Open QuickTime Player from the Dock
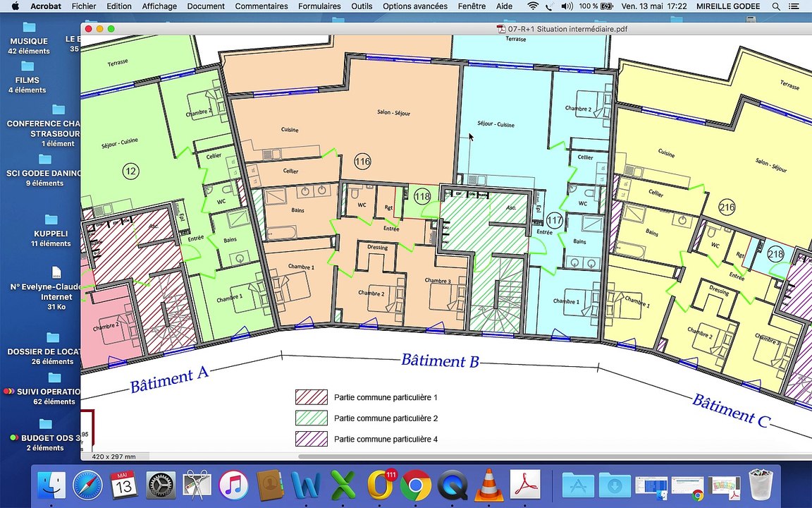This screenshot has width=812, height=508. (452, 485)
